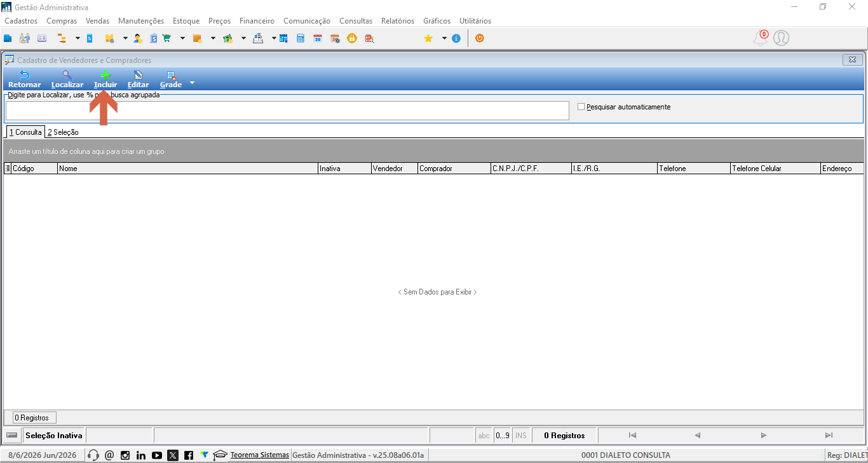
Task: Click the blue information icon
Action: tap(456, 38)
